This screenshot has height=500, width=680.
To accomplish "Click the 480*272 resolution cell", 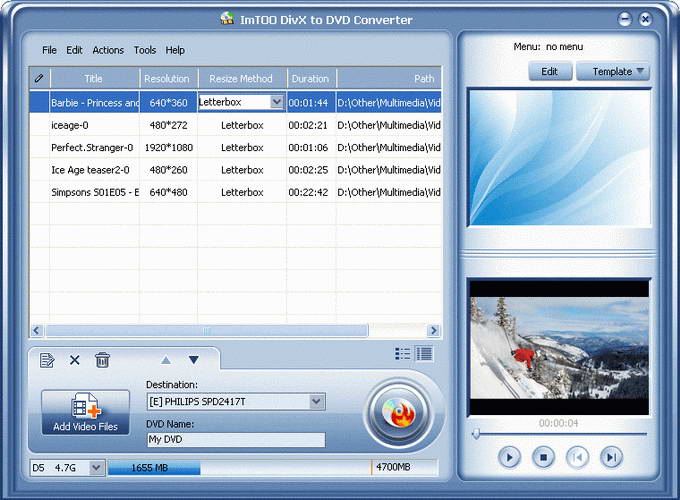I will coord(168,125).
